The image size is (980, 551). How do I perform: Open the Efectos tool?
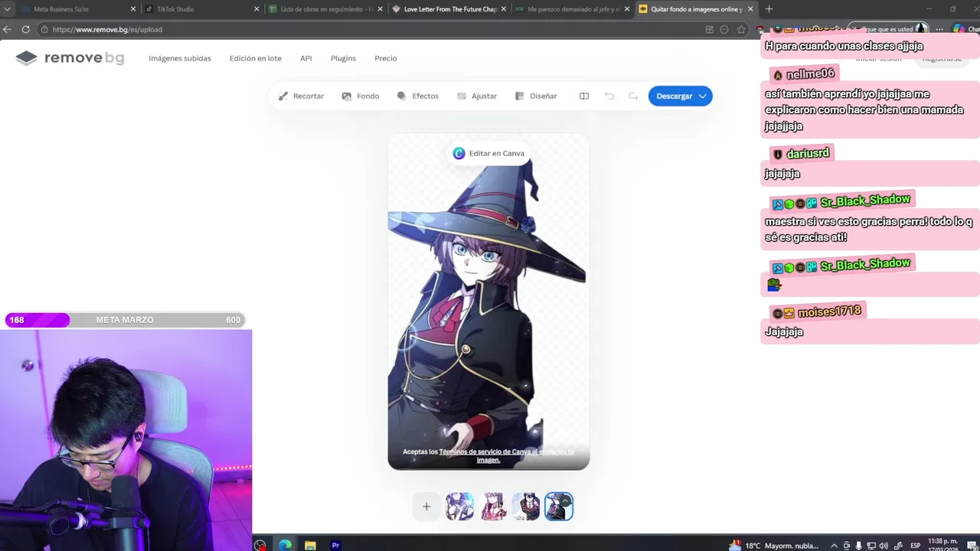(417, 96)
